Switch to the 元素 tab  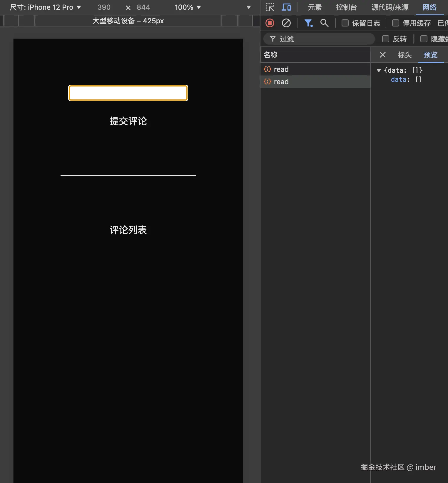coord(315,7)
